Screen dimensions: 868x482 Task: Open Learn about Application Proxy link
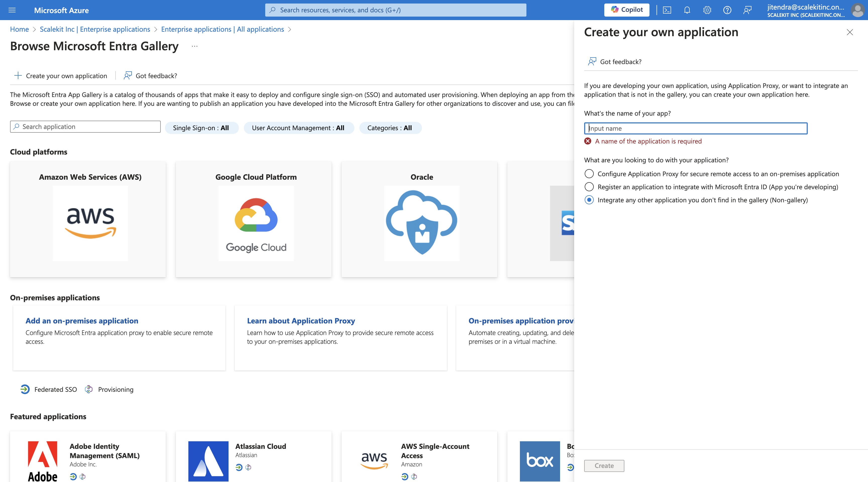[301, 321]
